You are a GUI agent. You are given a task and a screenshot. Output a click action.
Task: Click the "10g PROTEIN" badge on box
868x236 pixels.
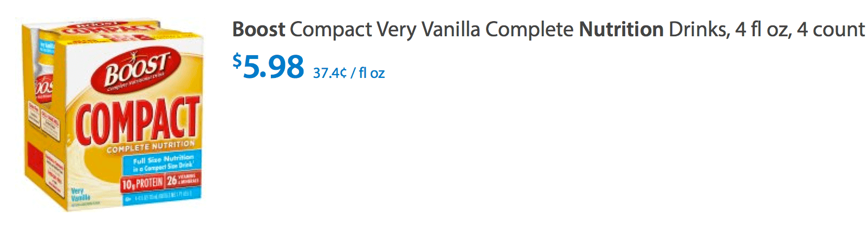[142, 183]
